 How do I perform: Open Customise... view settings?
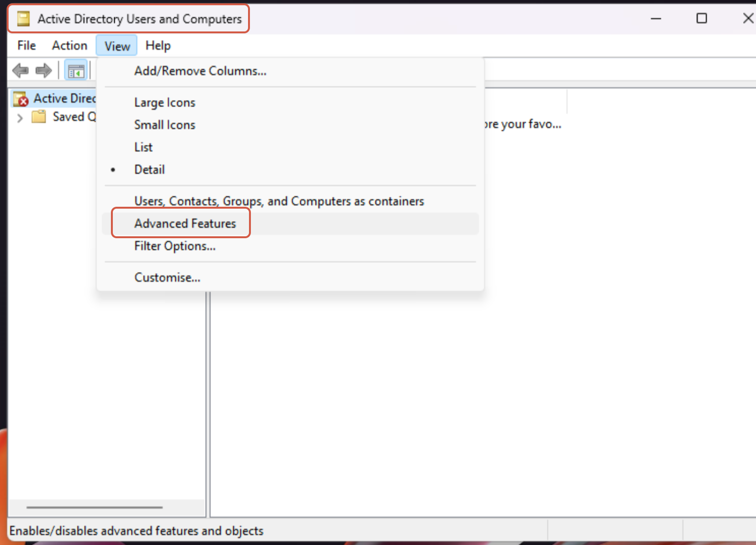tap(290, 277)
